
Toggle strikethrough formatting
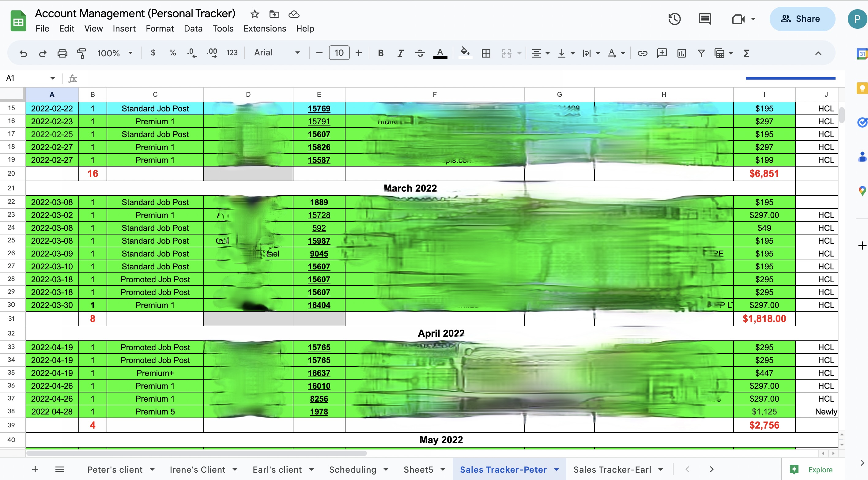[x=420, y=53]
